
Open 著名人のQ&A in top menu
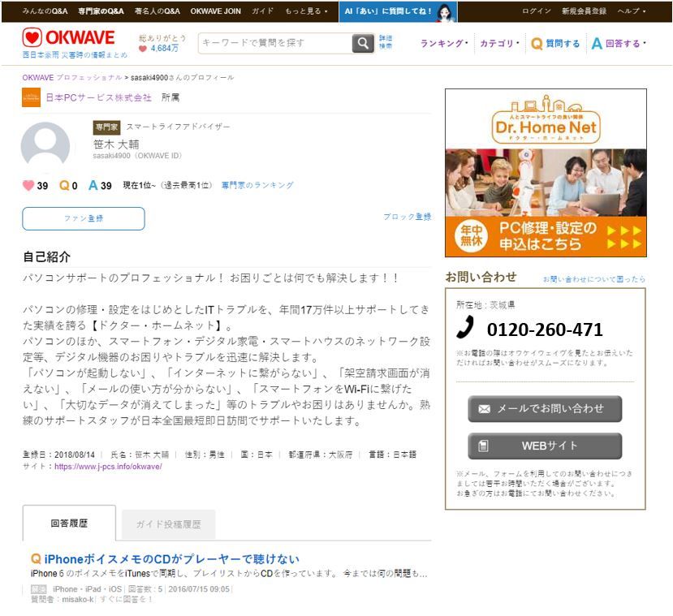(157, 11)
